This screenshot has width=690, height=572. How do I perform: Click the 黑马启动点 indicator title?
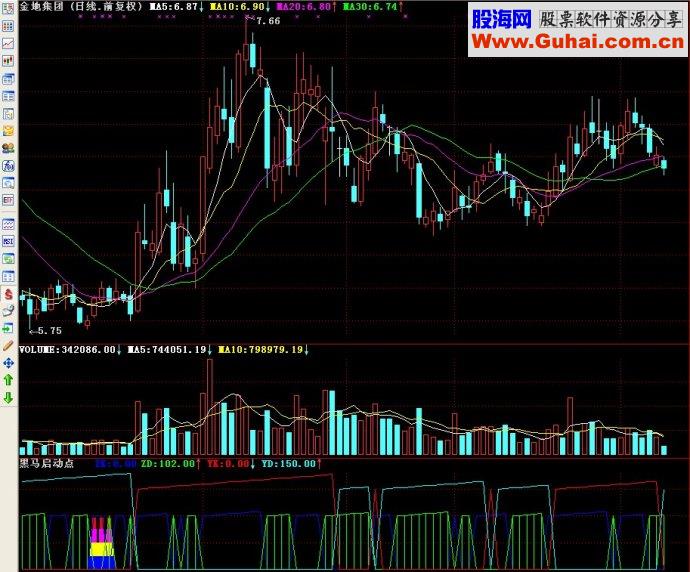point(47,463)
